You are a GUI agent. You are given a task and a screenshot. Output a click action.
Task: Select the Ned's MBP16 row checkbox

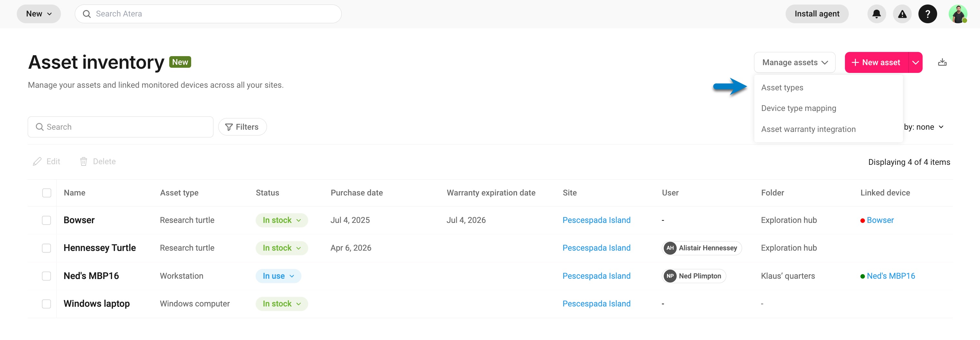[x=46, y=276]
